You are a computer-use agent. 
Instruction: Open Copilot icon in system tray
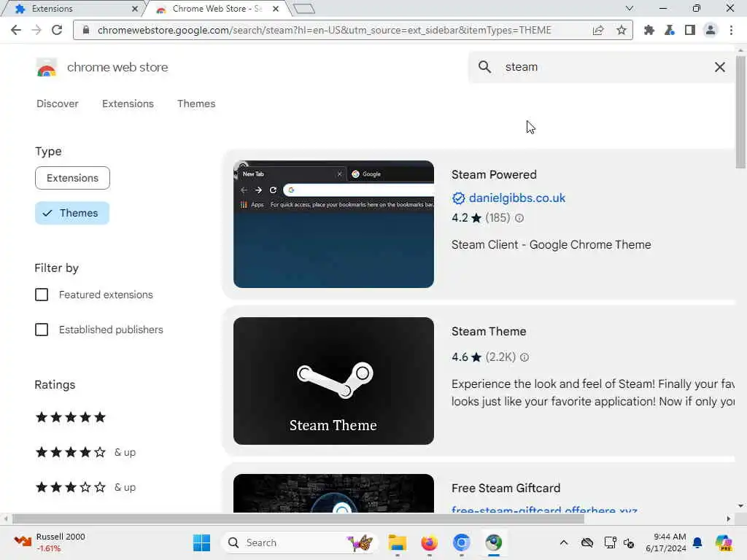point(723,542)
